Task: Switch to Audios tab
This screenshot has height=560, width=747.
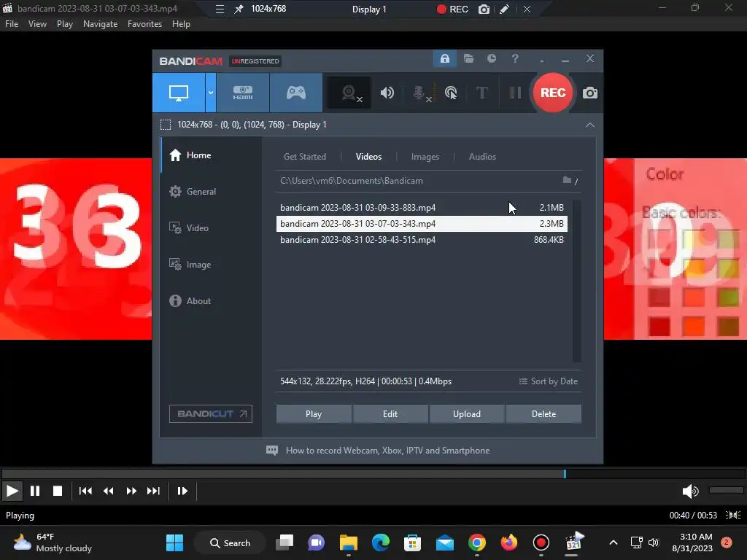Action: click(482, 157)
